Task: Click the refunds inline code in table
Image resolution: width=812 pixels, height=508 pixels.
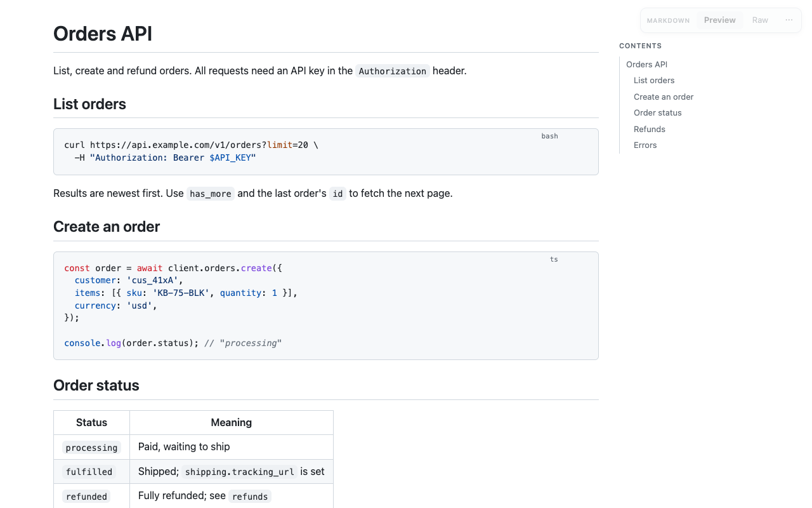Action: (250, 497)
